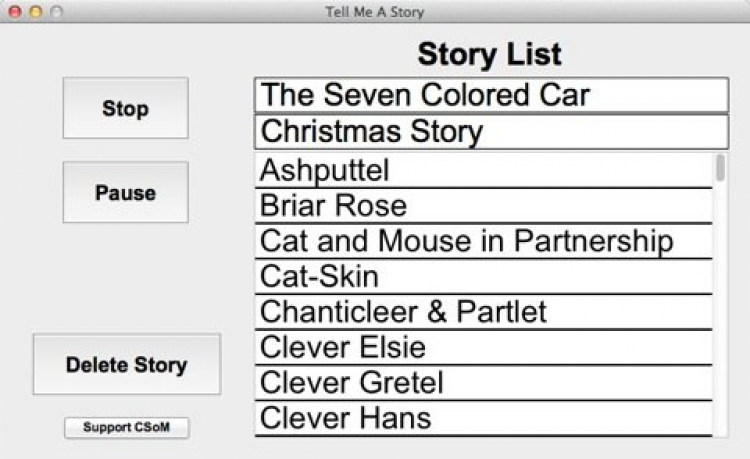The image size is (750, 459).
Task: Click the story list scrollbar thumb
Action: 721,168
